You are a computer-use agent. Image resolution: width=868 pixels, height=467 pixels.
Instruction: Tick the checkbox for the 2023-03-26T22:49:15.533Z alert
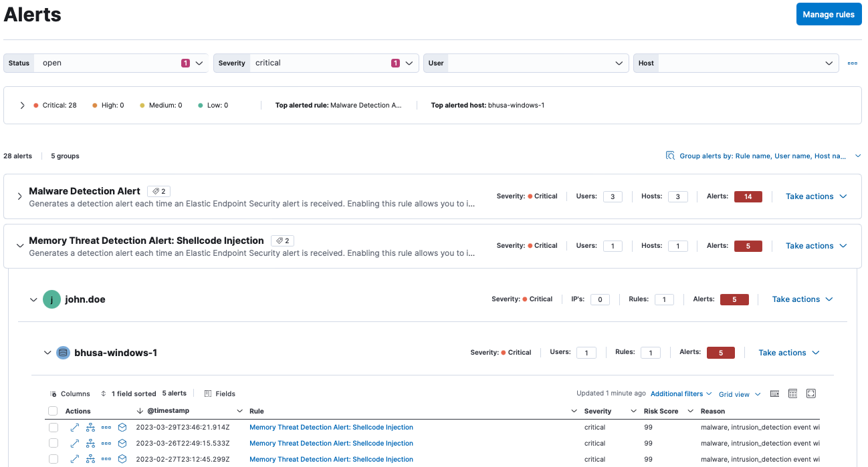pos(53,443)
